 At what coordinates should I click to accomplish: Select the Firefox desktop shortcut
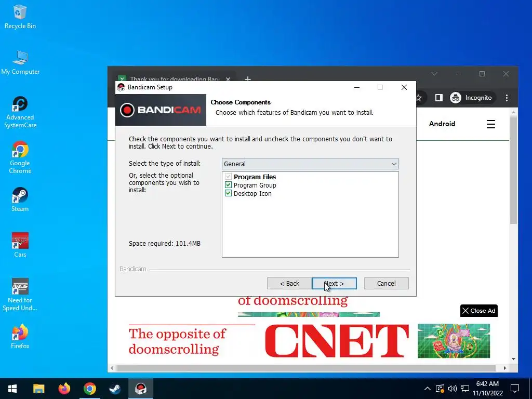(x=20, y=337)
